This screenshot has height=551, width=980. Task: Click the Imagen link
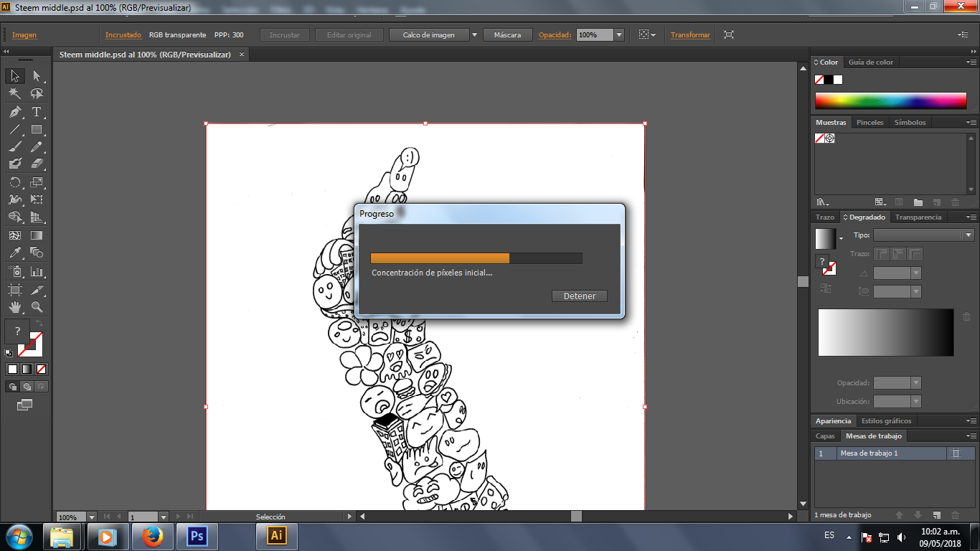pos(24,35)
